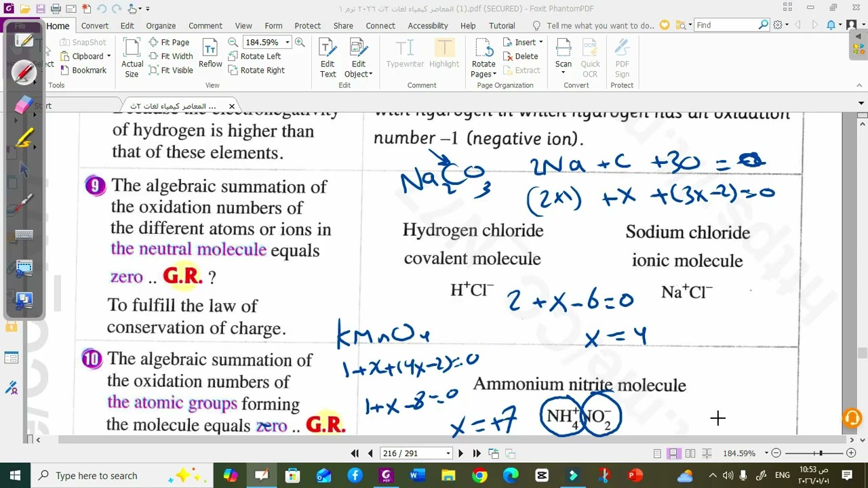This screenshot has width=868, height=488.
Task: Enable continuous facing view mode
Action: pos(707,453)
